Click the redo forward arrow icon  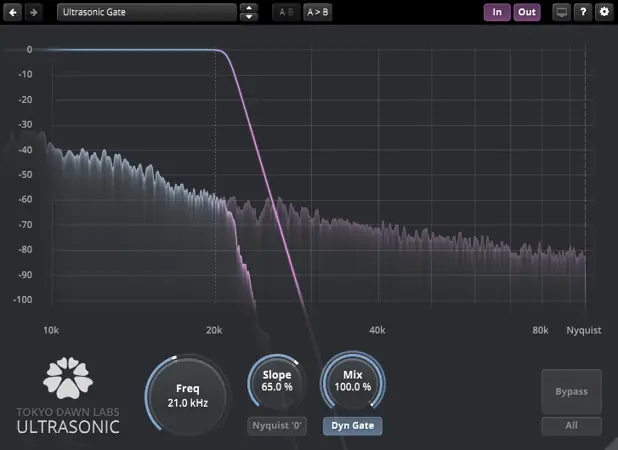click(x=34, y=12)
